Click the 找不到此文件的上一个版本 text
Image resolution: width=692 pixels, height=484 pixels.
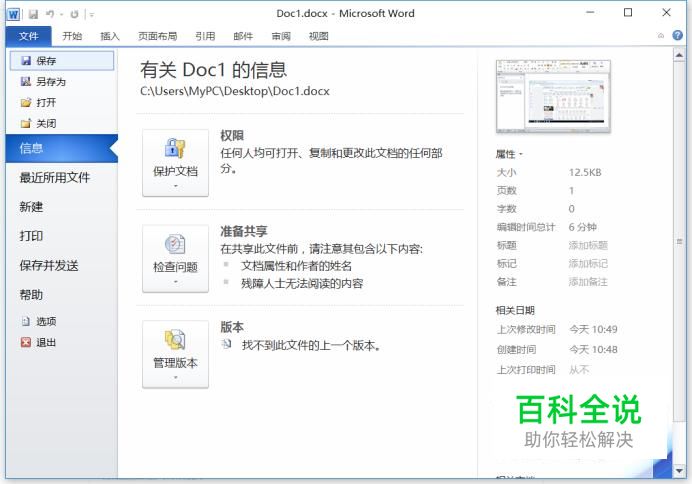pos(311,345)
